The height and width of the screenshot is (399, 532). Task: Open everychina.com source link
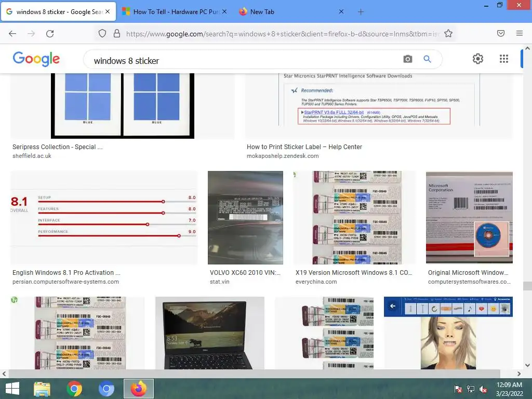click(316, 282)
